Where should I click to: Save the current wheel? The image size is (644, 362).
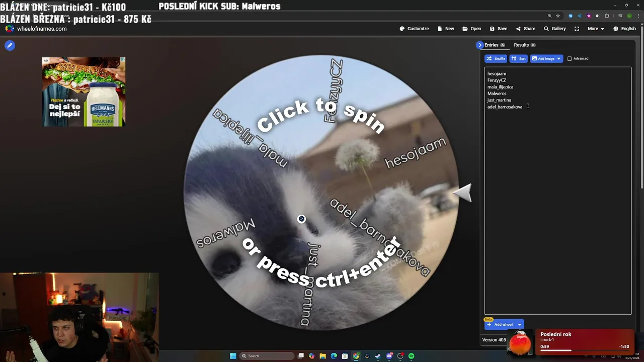[499, 29]
